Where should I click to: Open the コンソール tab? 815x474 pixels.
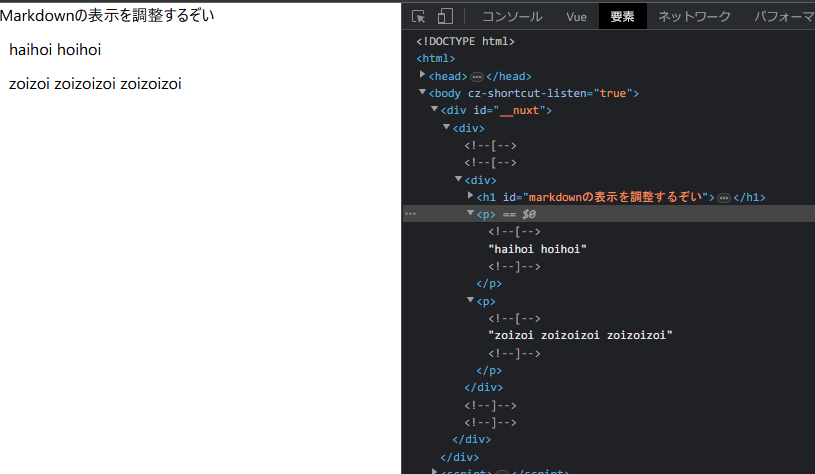pyautogui.click(x=512, y=17)
